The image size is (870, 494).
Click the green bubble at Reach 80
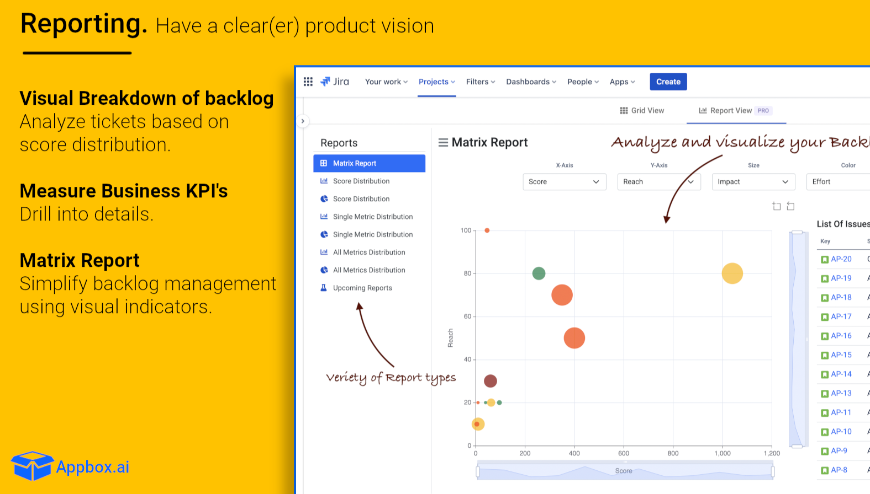538,273
